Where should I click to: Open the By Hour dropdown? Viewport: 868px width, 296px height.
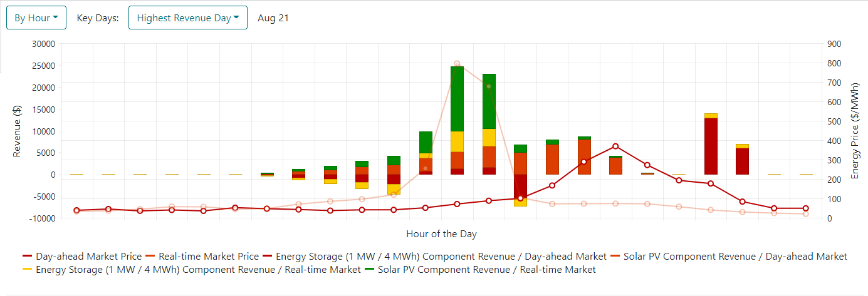(x=36, y=18)
